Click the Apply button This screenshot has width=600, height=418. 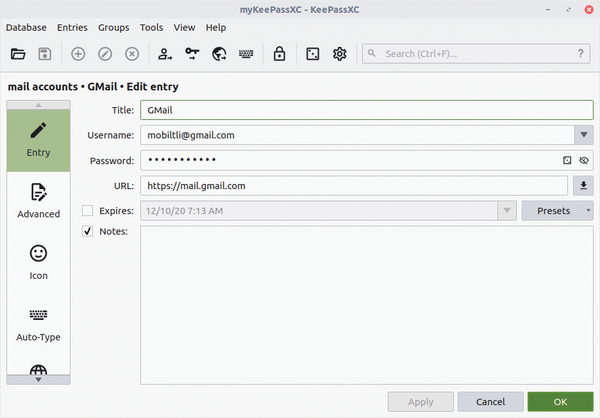(x=421, y=402)
